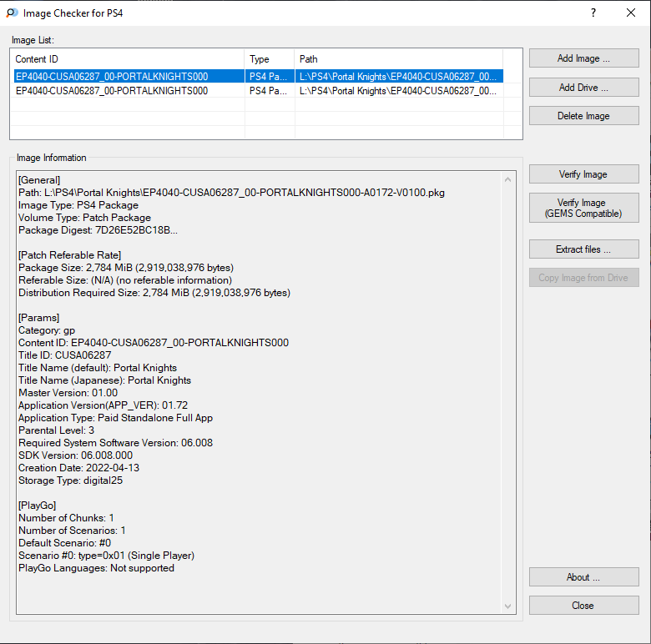This screenshot has width=651, height=644.
Task: Click the Verify Image button
Action: [583, 174]
